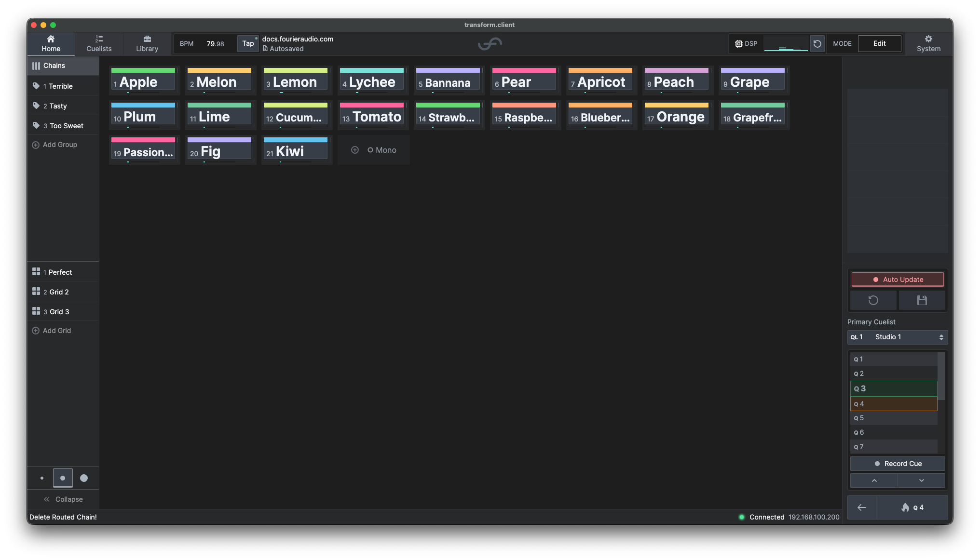Click the DSP chip icon

pos(738,44)
